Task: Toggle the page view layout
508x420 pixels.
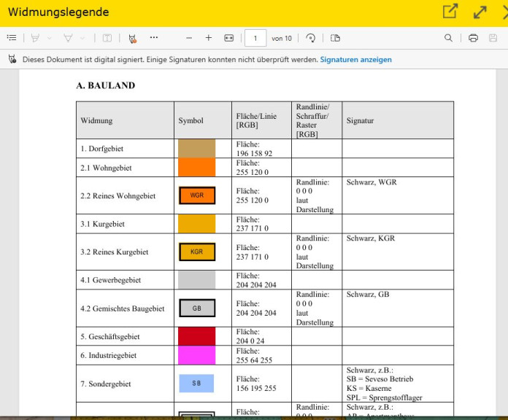Action: pos(335,38)
